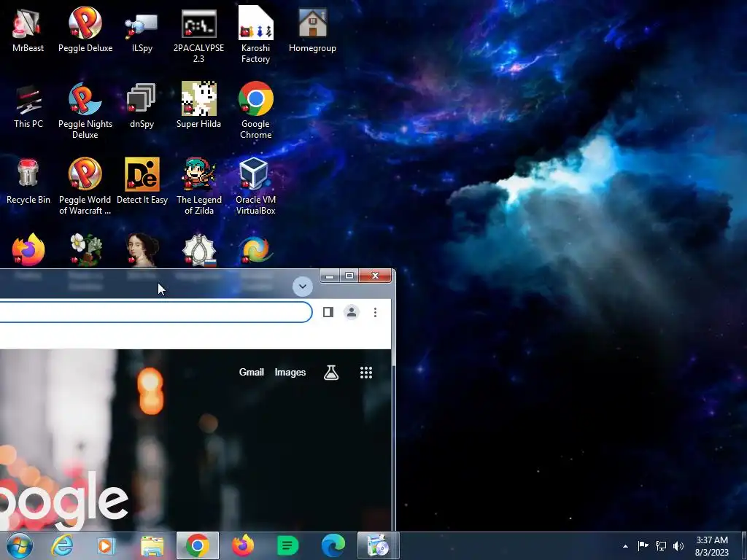Viewport: 747px width, 560px height.
Task: Click the network status tray icon
Action: coord(661,545)
